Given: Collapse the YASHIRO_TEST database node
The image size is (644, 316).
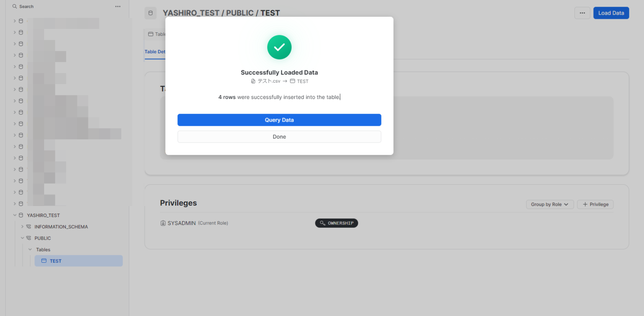Looking at the screenshot, I should point(15,215).
